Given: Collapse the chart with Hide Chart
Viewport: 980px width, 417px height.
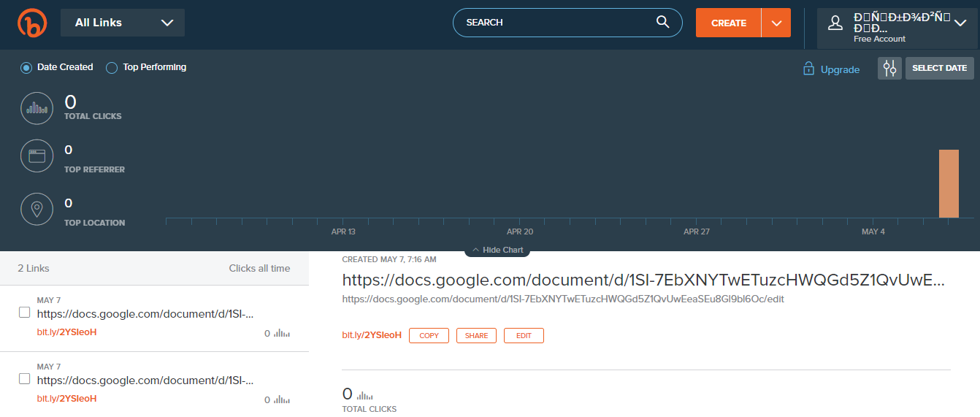Looking at the screenshot, I should [497, 250].
